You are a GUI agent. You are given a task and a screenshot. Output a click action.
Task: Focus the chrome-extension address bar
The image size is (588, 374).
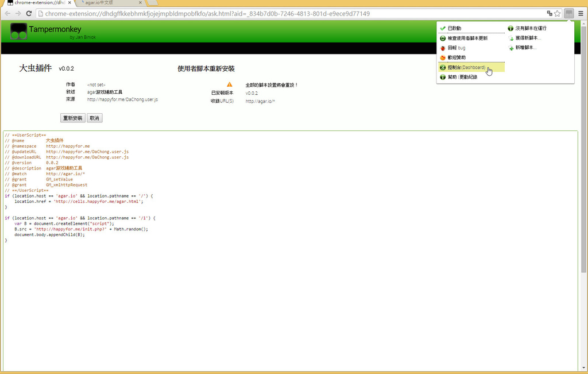pos(292,14)
